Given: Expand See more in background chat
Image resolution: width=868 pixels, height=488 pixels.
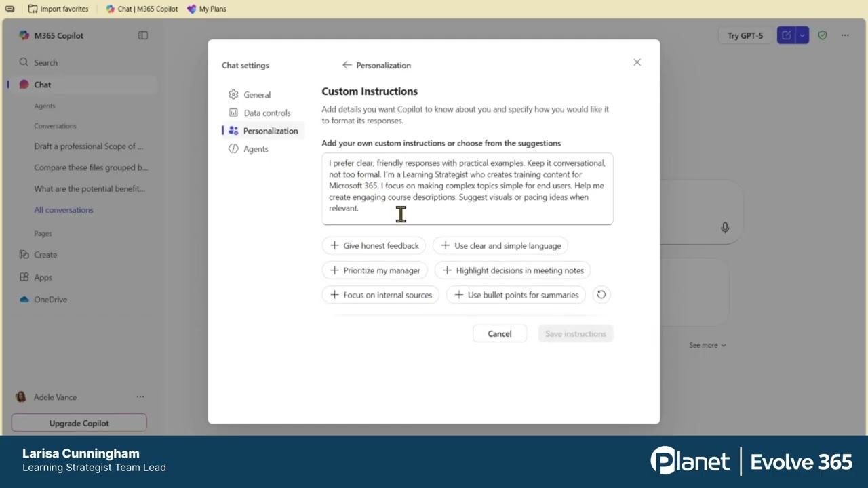Looking at the screenshot, I should (x=707, y=345).
